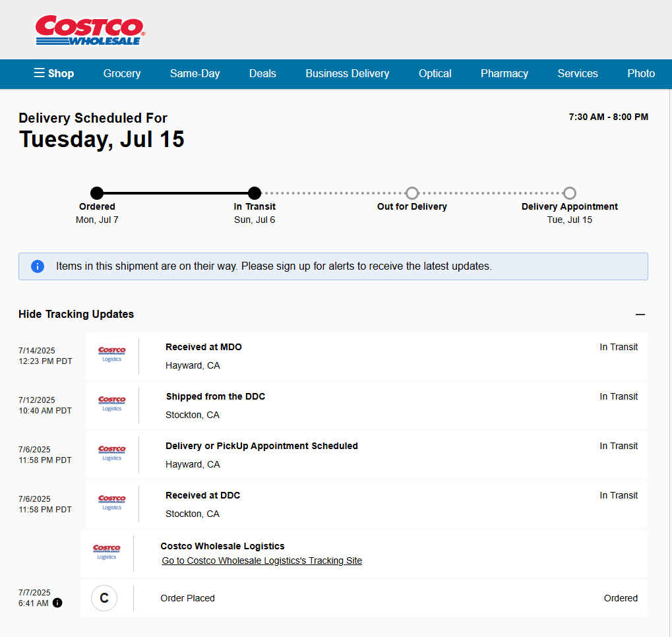This screenshot has width=672, height=637.
Task: Go to Pharmacy
Action: pyautogui.click(x=504, y=73)
